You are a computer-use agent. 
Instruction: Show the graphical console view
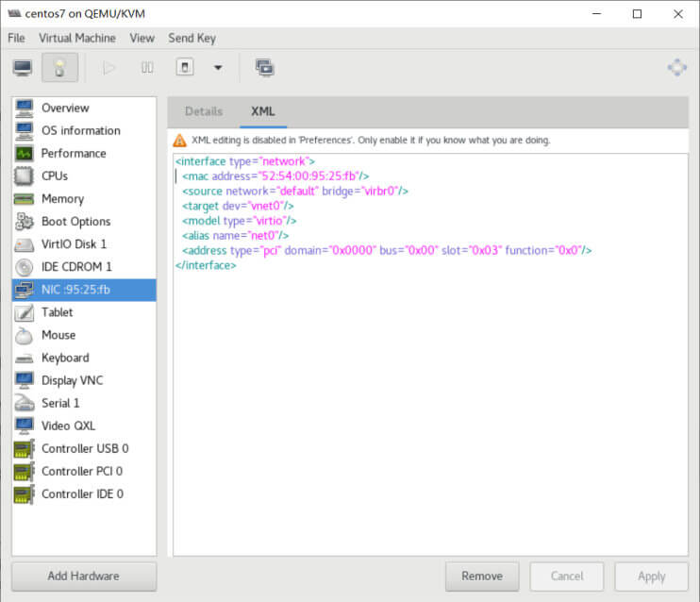pos(23,68)
